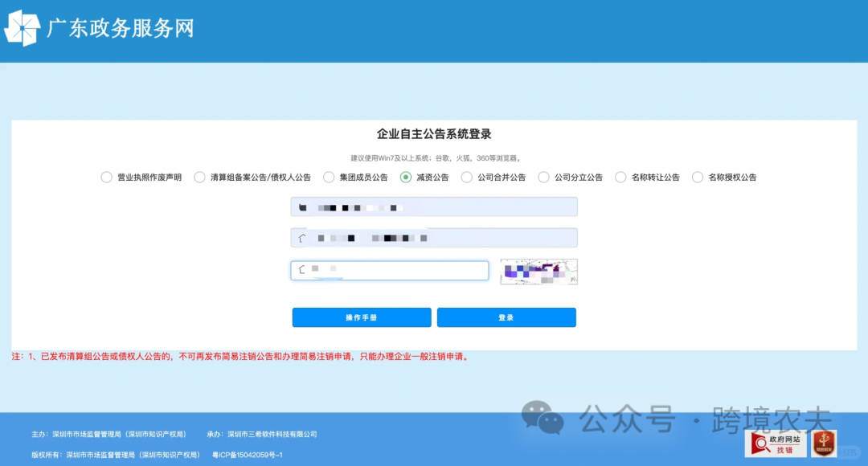868x466 pixels.
Task: Open the 广东政务服务网 site title
Action: coord(120,28)
